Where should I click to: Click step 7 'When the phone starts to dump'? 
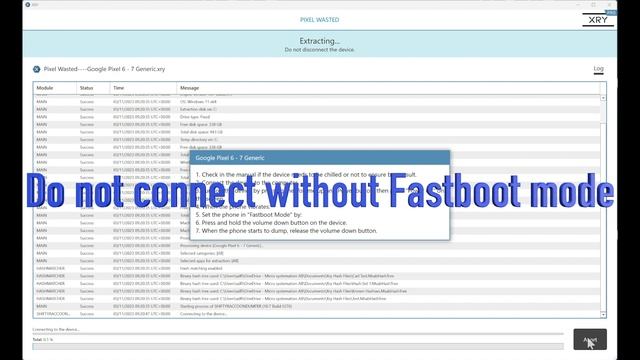[287, 231]
